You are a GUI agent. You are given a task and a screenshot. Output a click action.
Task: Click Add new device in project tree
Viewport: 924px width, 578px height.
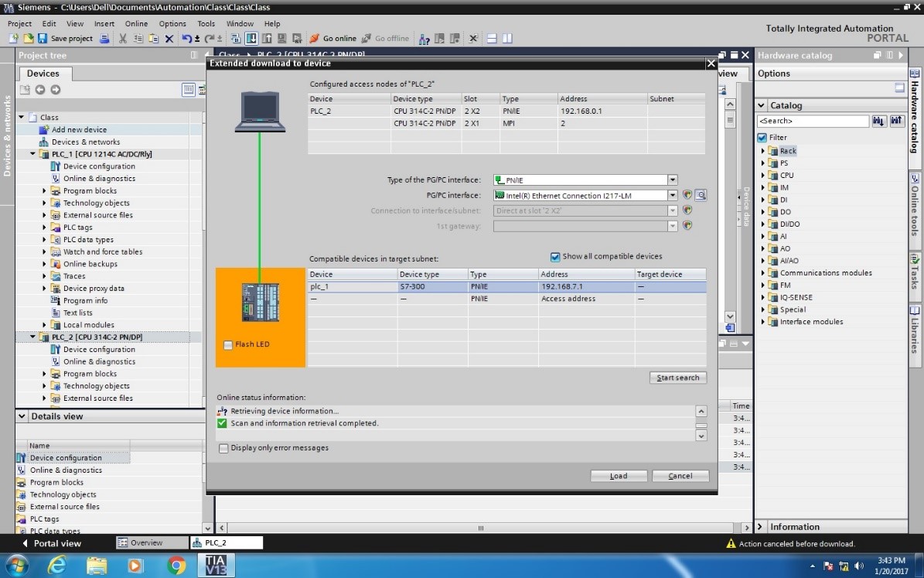click(x=79, y=130)
